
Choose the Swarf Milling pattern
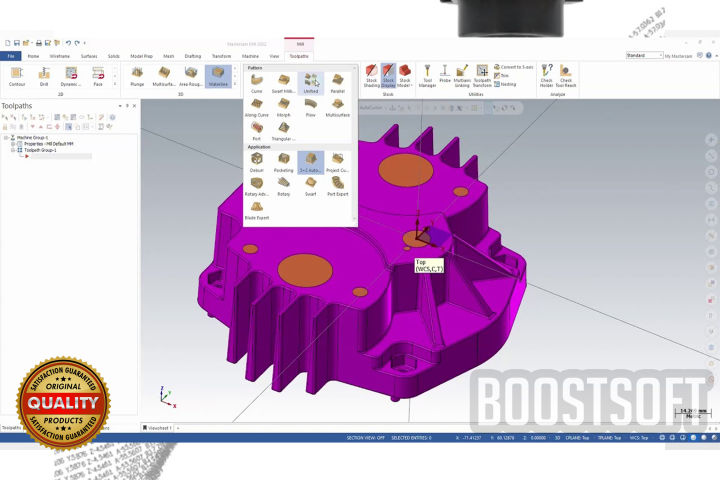tap(284, 84)
